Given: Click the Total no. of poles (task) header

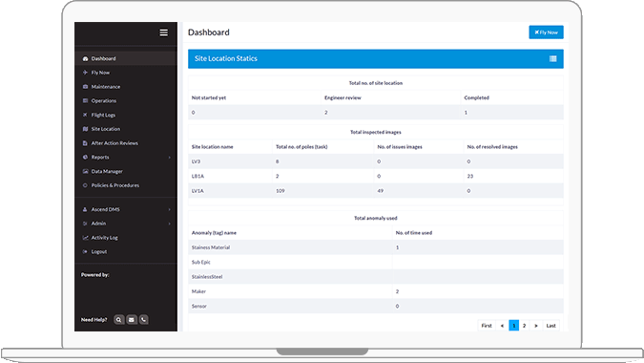Looking at the screenshot, I should tap(301, 147).
